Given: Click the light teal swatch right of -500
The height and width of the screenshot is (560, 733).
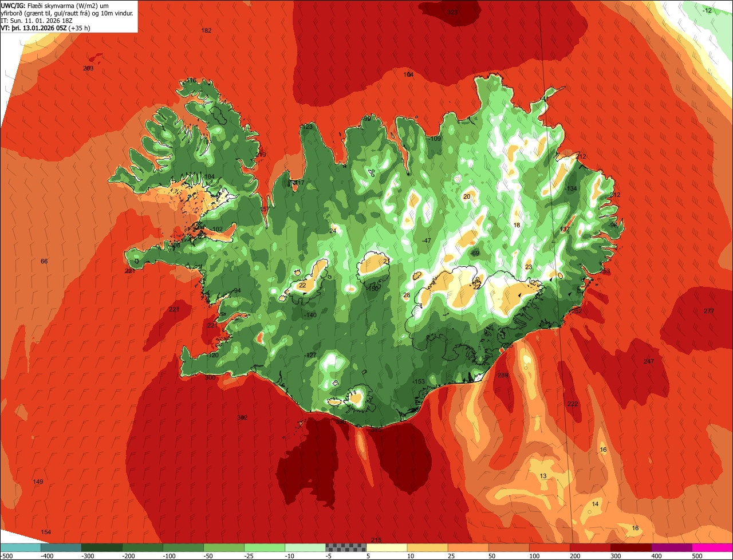Looking at the screenshot, I should coord(20,547).
